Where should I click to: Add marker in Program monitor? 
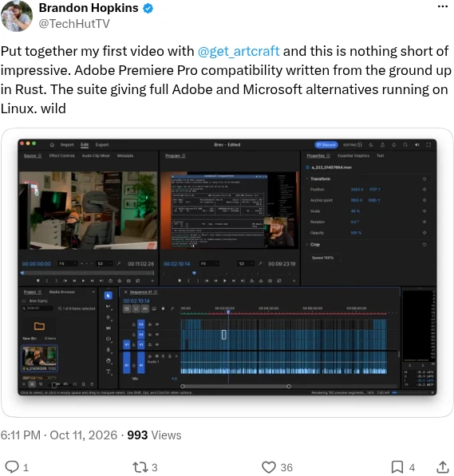point(180,281)
